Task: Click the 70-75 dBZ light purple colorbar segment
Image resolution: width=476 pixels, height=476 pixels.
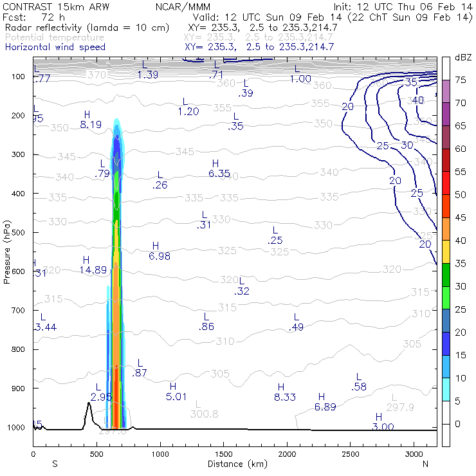Action: 446,91
